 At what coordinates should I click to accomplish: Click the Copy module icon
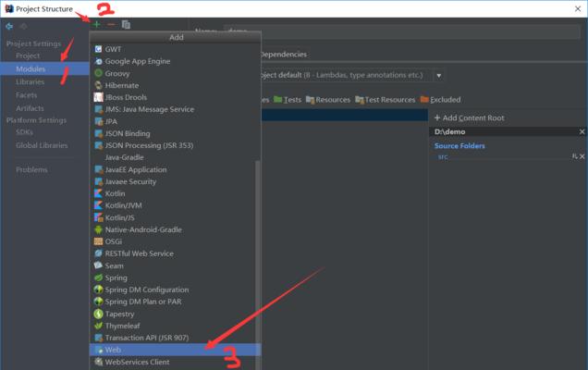126,24
